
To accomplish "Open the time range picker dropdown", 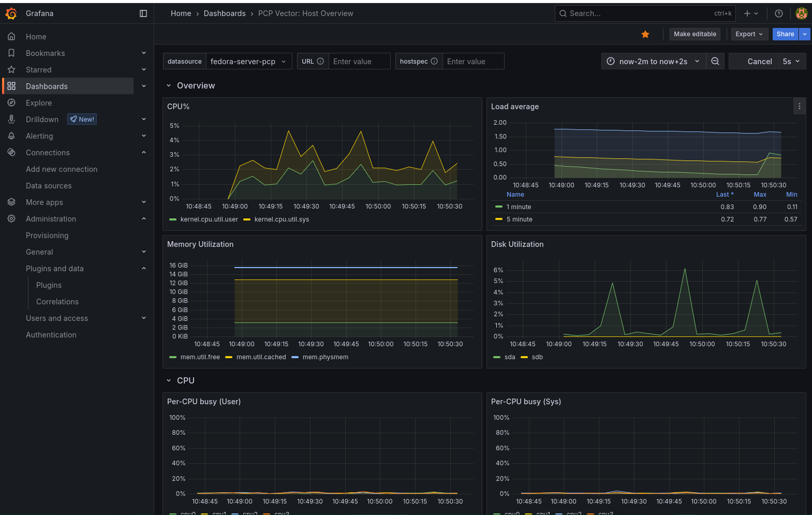I will click(x=653, y=61).
